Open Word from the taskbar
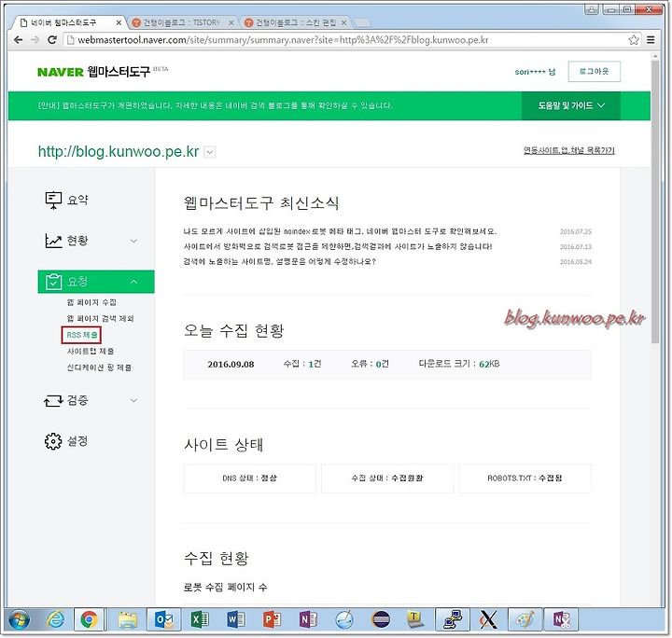This screenshot has height=638, width=672. [236, 619]
